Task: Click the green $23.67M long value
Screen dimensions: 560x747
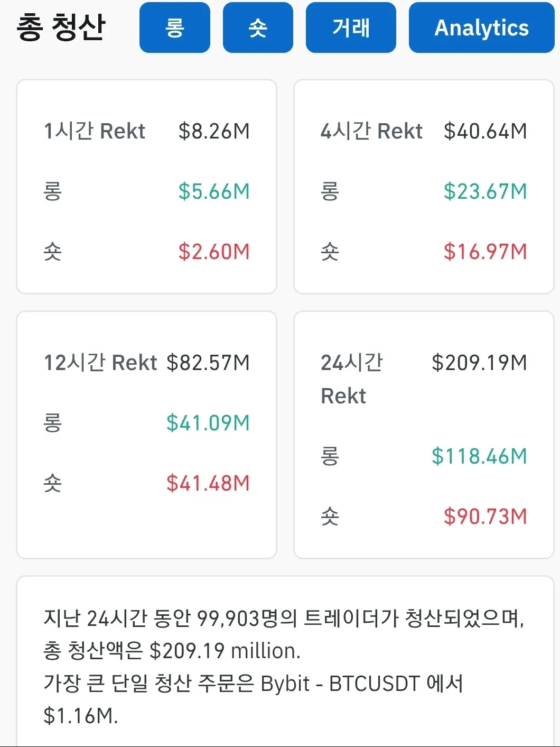Action: [485, 191]
